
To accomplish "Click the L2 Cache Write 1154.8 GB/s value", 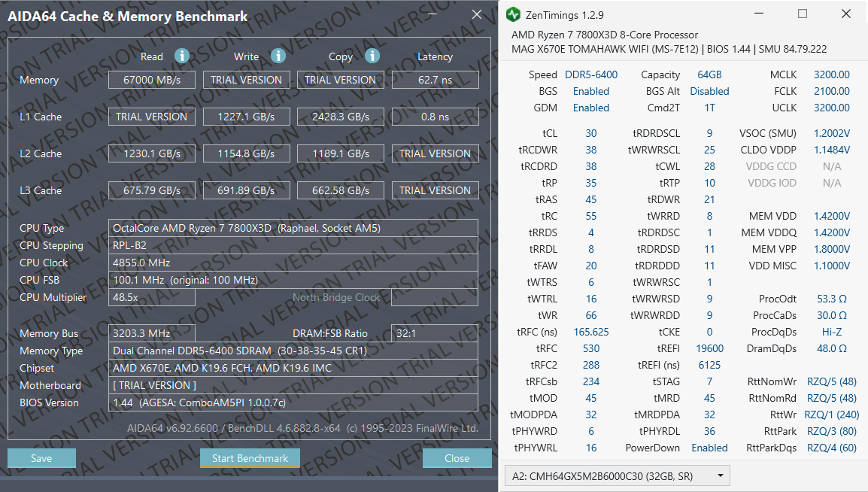I will 247,154.
